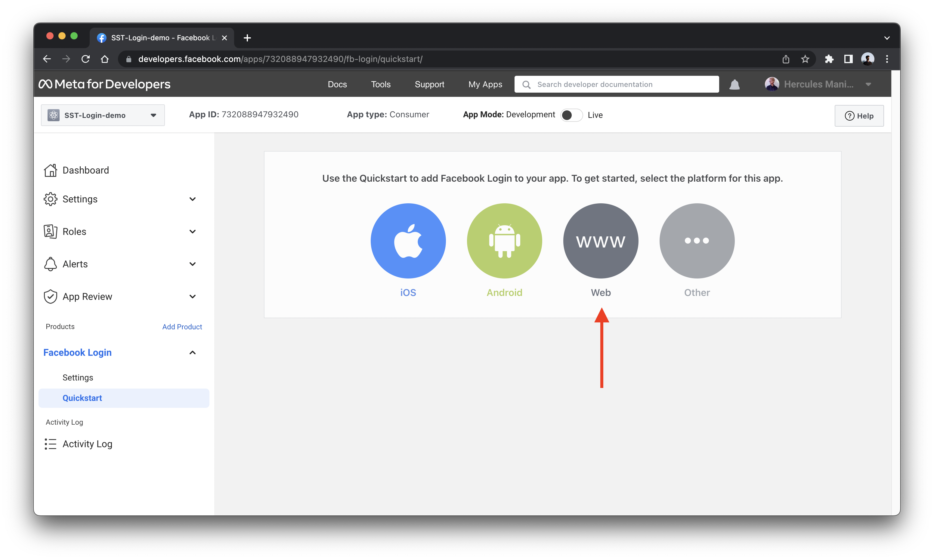Screen dimensions: 934x560
Task: Click the browser forward arrow
Action: coord(66,59)
